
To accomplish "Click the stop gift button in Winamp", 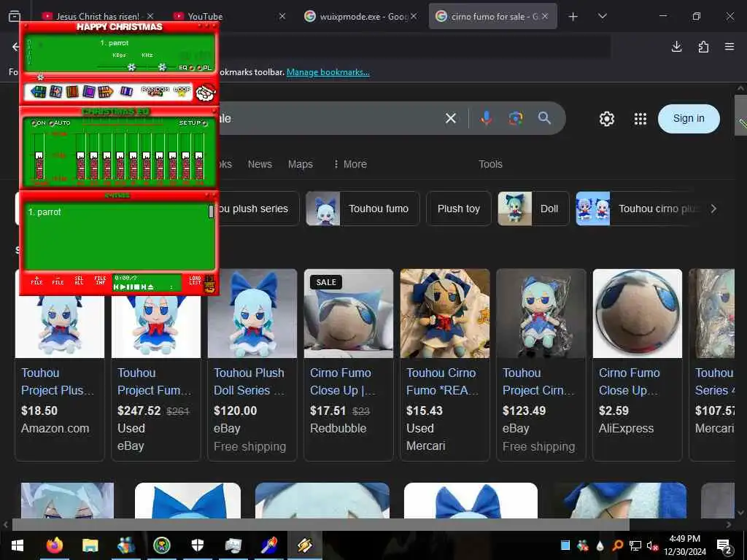I will (89, 91).
